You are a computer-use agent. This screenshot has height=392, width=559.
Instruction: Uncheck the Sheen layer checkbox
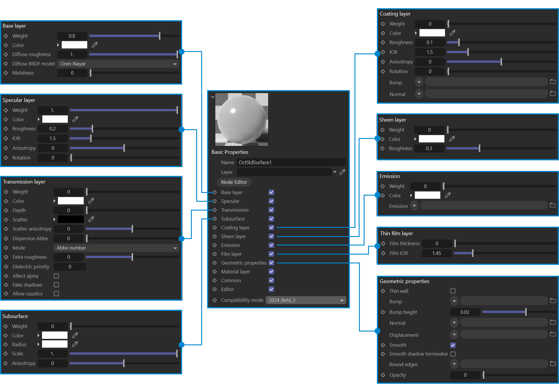(x=271, y=236)
